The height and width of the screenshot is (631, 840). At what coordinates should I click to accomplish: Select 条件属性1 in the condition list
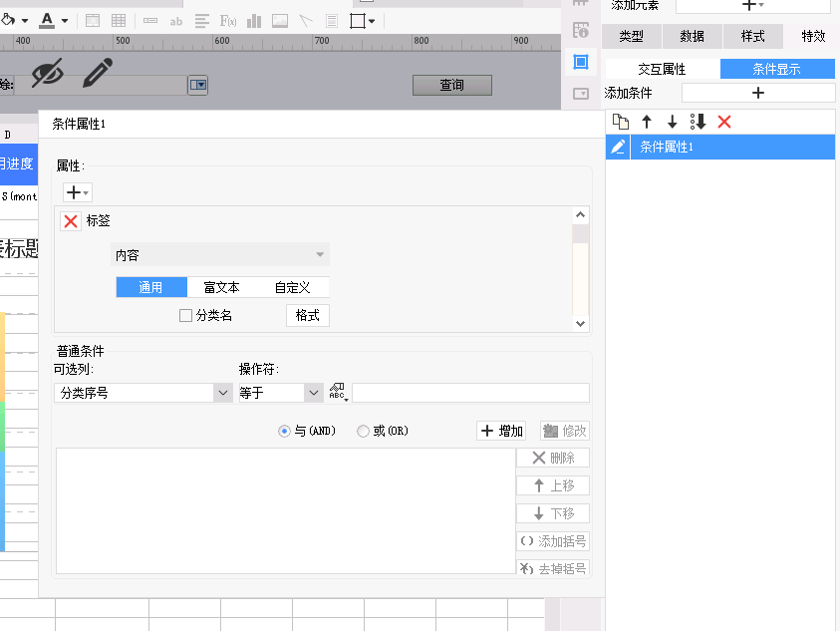click(x=732, y=147)
